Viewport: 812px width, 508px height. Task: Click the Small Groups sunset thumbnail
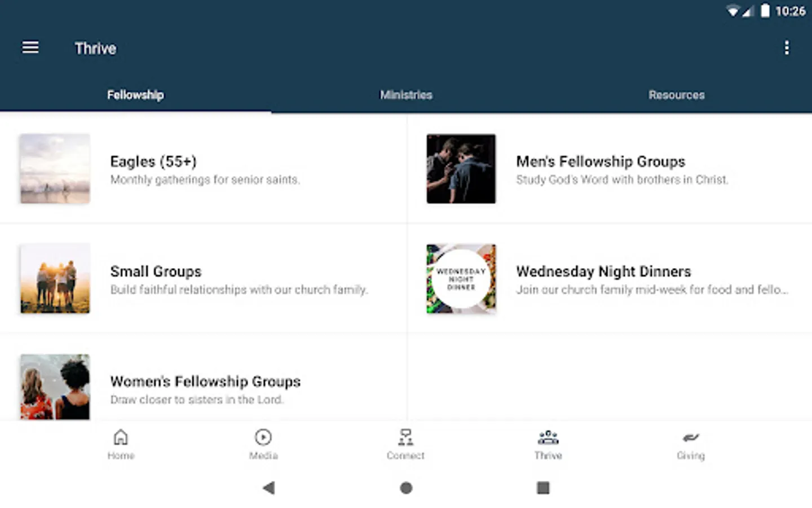click(55, 279)
